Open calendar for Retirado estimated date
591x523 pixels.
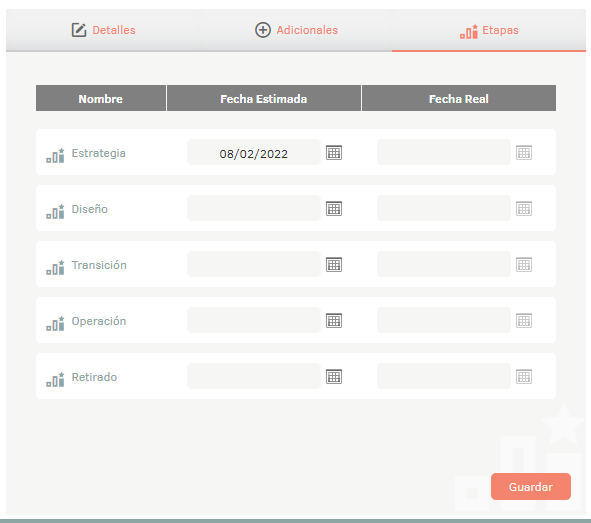pos(334,376)
